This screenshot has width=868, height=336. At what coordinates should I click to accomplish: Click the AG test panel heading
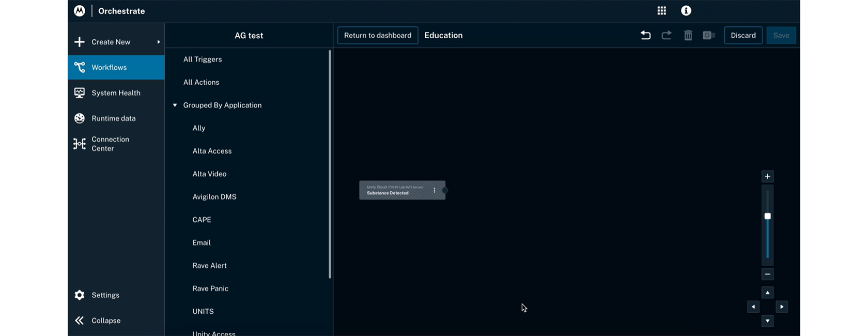(x=249, y=36)
